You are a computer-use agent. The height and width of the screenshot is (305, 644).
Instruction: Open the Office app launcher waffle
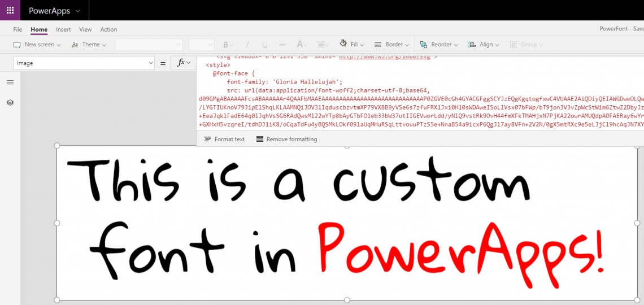[x=10, y=10]
